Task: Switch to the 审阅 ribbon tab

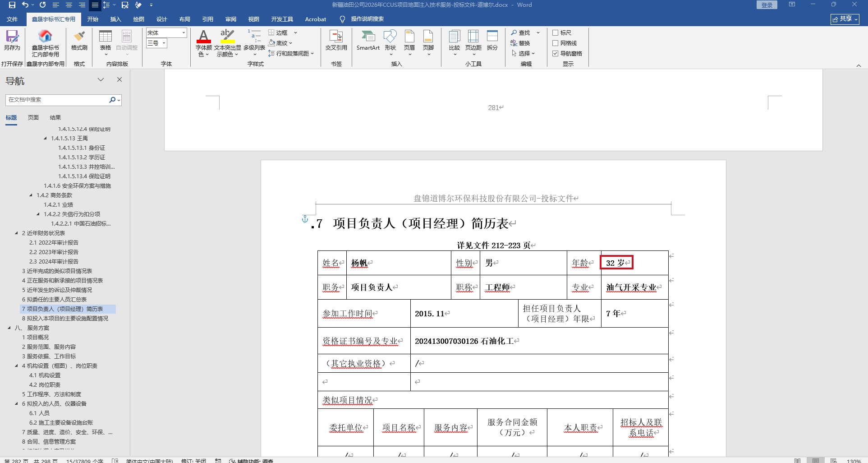Action: tap(231, 19)
